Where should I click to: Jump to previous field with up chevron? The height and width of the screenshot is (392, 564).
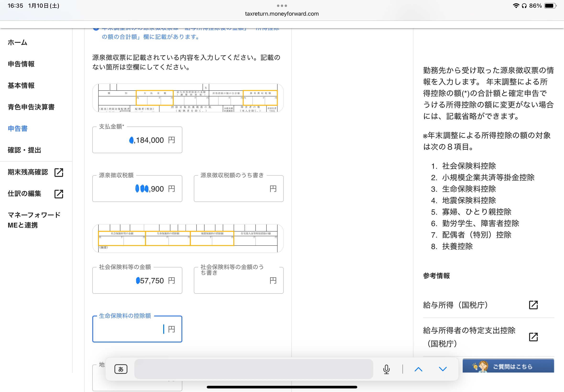point(418,369)
